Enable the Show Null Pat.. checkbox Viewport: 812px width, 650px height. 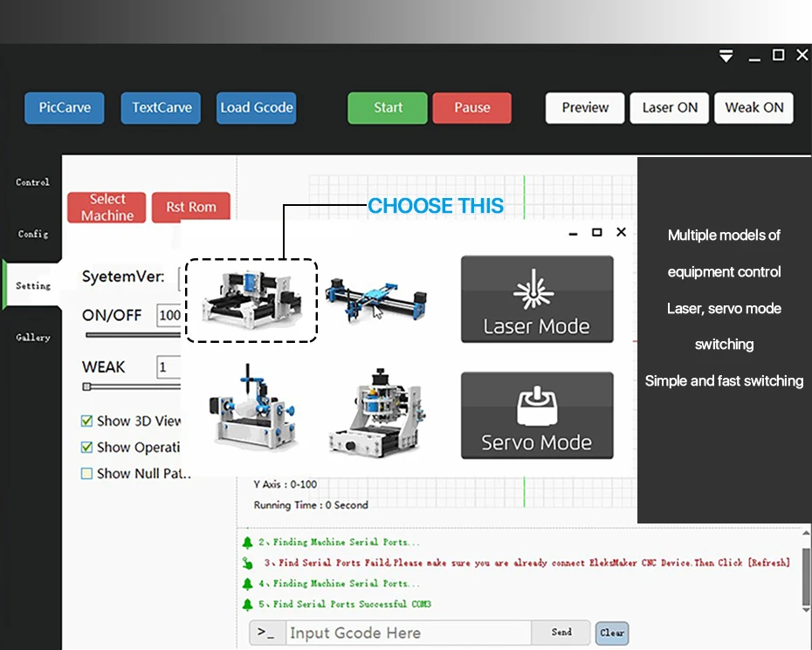(87, 474)
